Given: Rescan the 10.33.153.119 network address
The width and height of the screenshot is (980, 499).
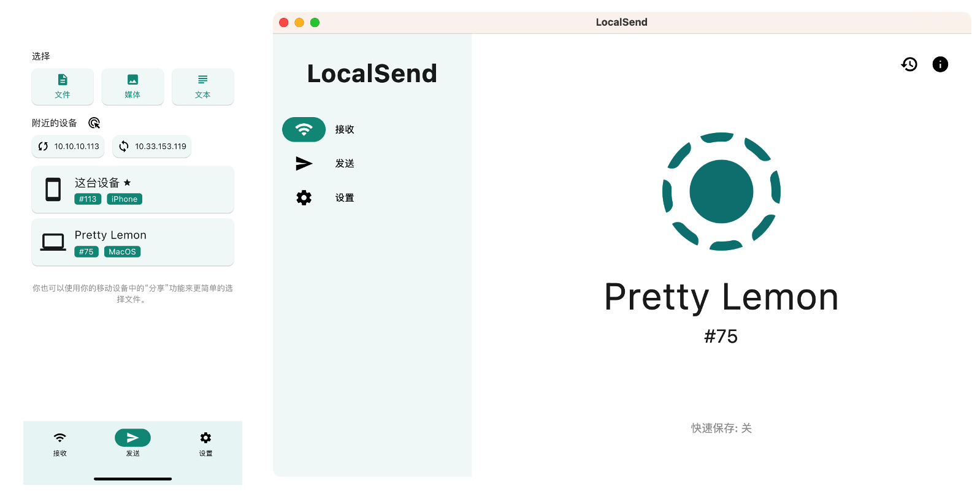Looking at the screenshot, I should tap(151, 147).
